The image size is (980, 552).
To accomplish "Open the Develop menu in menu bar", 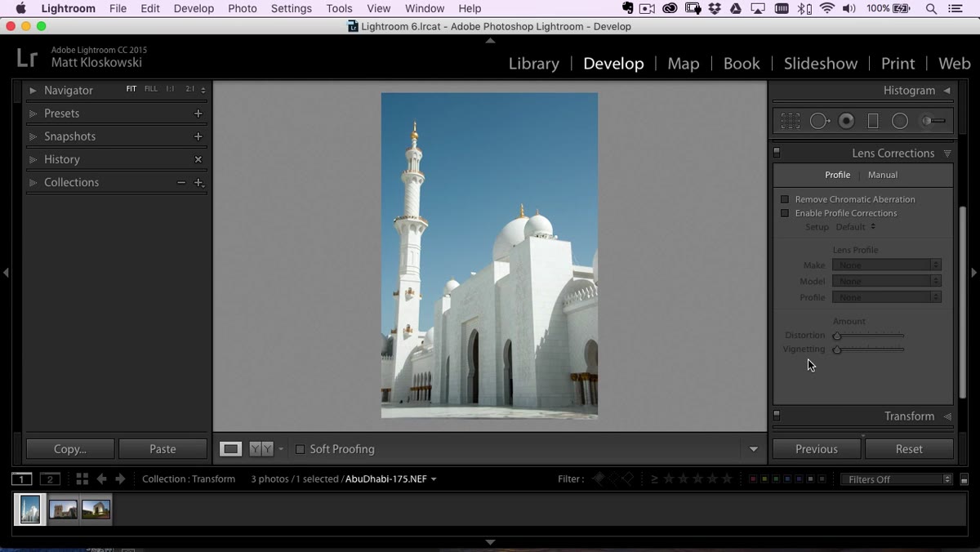I will [194, 8].
